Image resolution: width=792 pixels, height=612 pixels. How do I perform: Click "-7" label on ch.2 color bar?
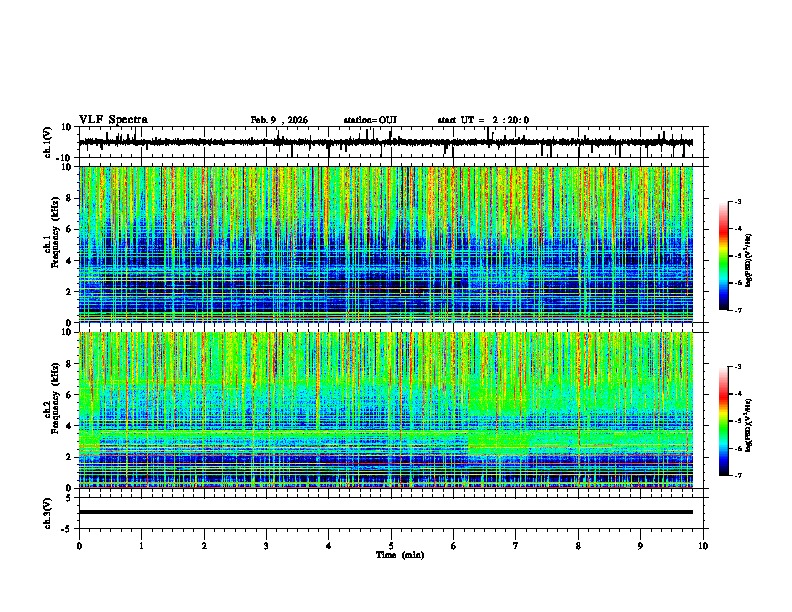(x=738, y=476)
